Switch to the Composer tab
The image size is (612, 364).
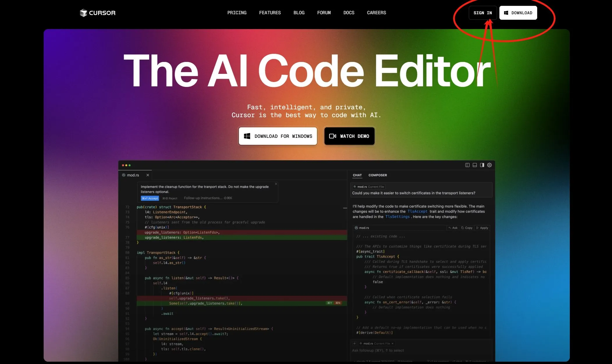[377, 175]
